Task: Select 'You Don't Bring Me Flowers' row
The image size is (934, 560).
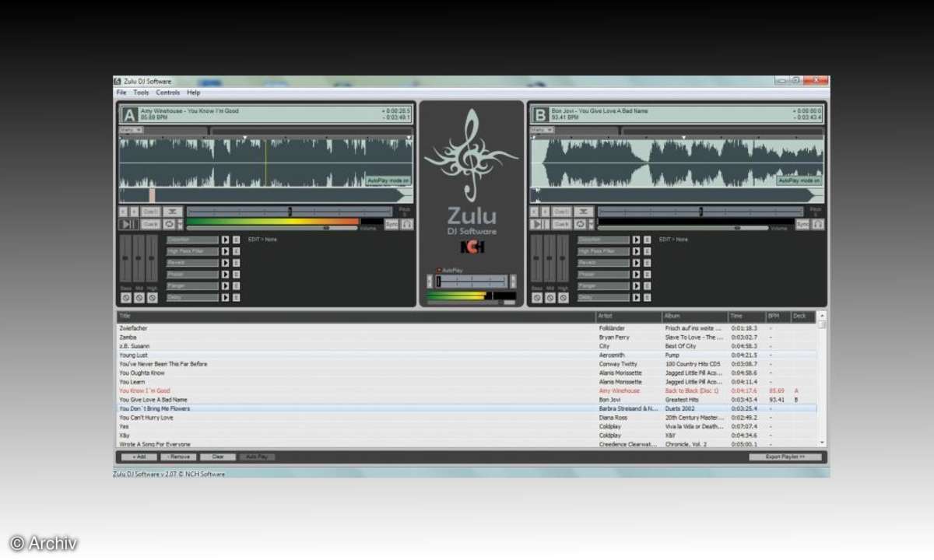Action: (x=467, y=408)
